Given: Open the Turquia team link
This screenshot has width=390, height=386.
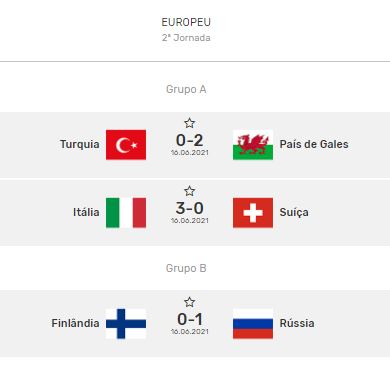Looking at the screenshot, I should (x=80, y=145).
